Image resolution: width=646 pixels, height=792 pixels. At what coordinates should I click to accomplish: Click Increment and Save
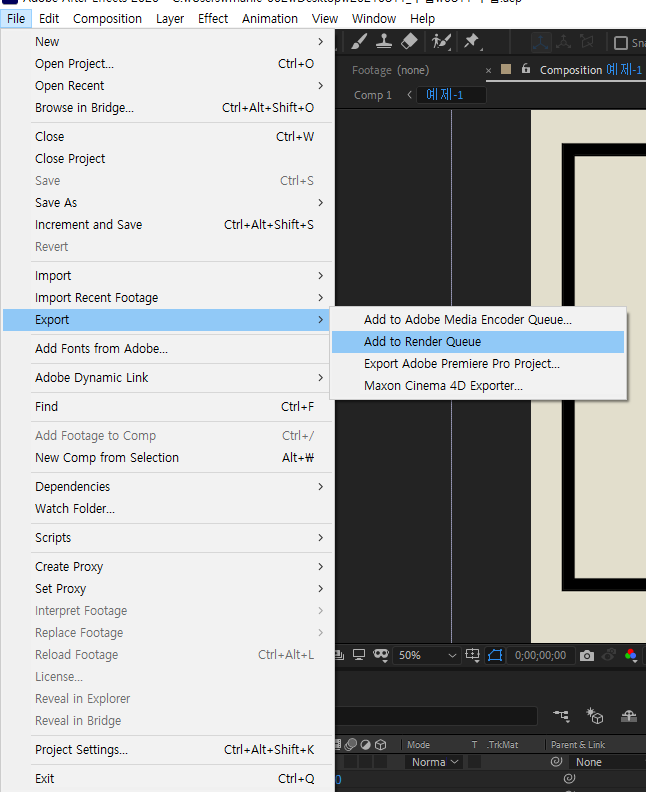(168, 224)
